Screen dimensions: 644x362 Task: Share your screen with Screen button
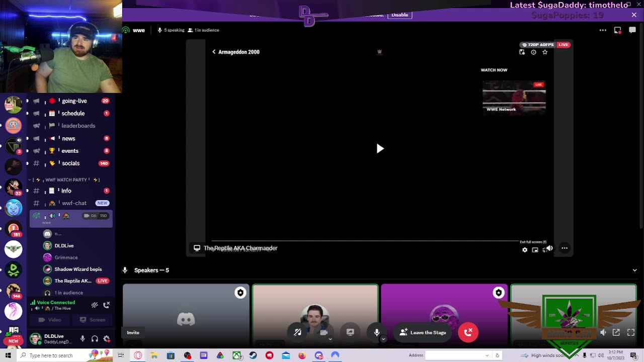coord(93,320)
